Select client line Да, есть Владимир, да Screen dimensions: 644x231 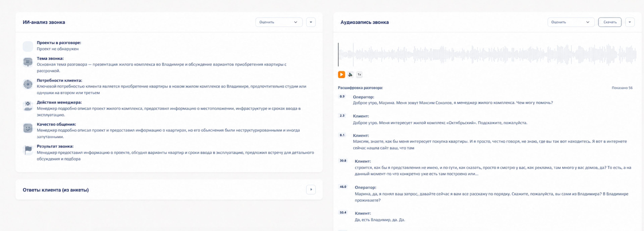(380, 220)
